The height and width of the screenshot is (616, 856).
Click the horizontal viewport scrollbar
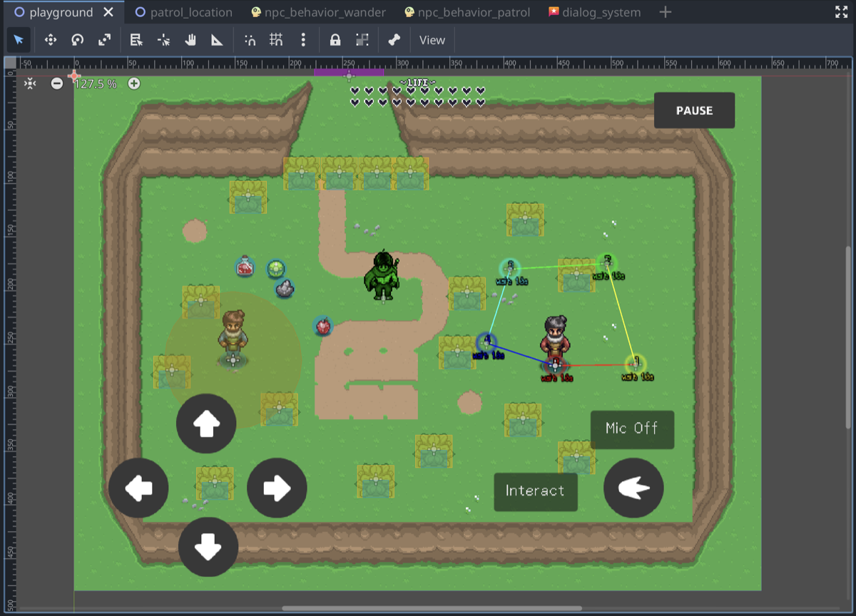point(432,608)
